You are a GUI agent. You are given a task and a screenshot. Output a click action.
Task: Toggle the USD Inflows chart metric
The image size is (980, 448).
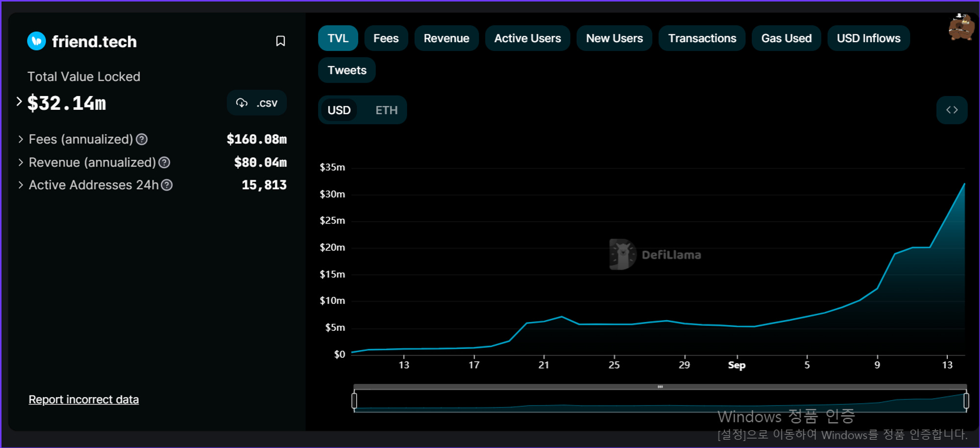tap(869, 38)
